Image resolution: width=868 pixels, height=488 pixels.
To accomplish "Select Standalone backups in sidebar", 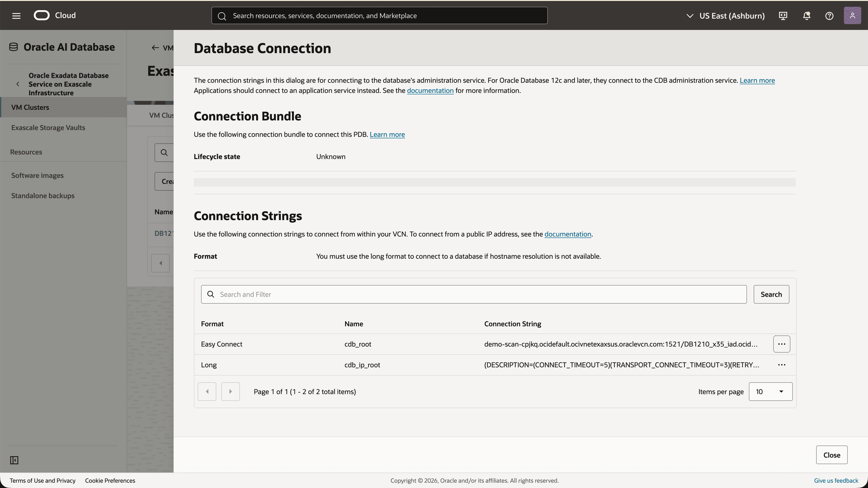I will coord(43,195).
